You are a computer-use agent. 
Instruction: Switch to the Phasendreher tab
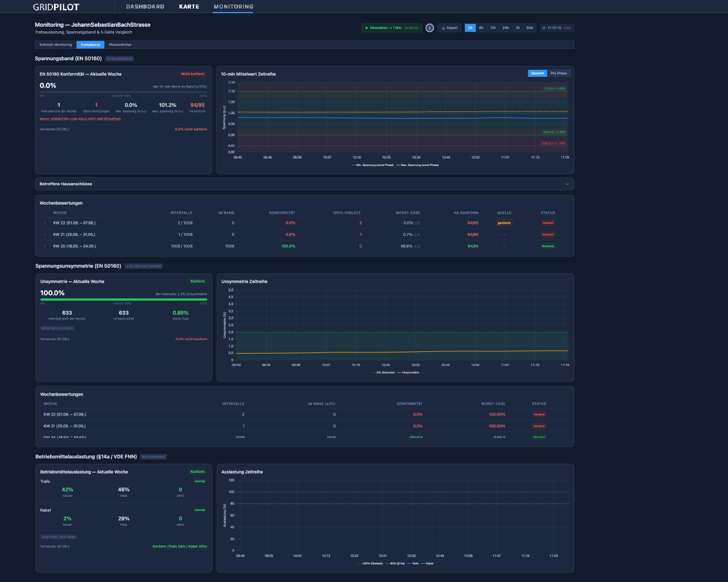(120, 45)
